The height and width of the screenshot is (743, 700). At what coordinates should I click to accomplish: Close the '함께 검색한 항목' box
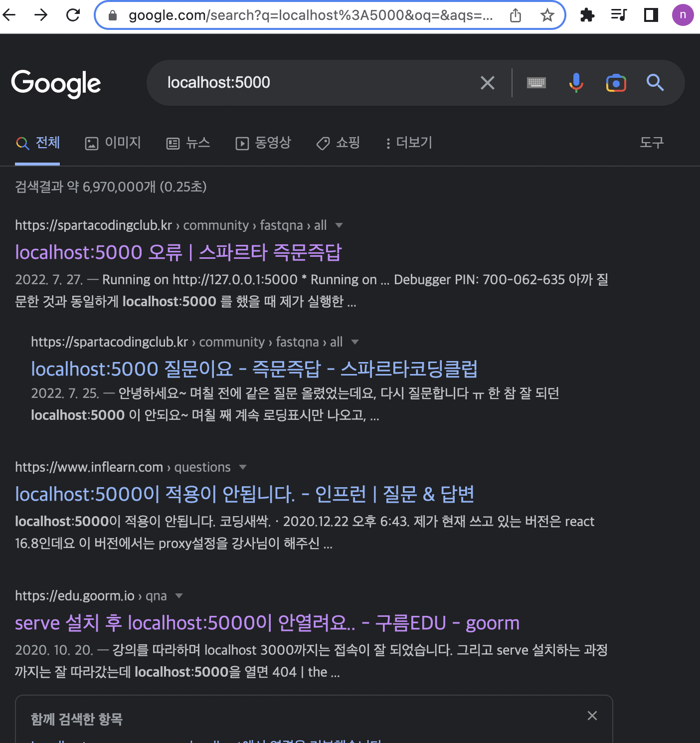tap(592, 716)
